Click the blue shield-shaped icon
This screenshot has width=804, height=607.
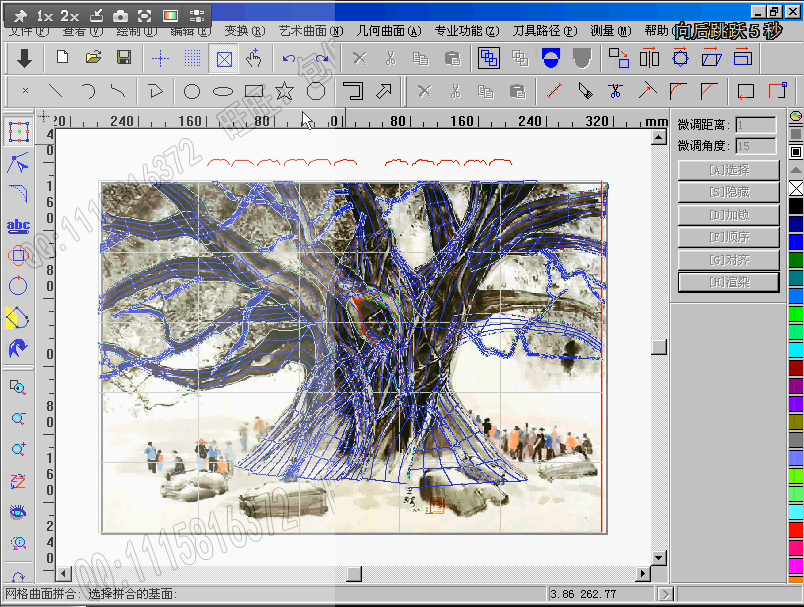551,58
